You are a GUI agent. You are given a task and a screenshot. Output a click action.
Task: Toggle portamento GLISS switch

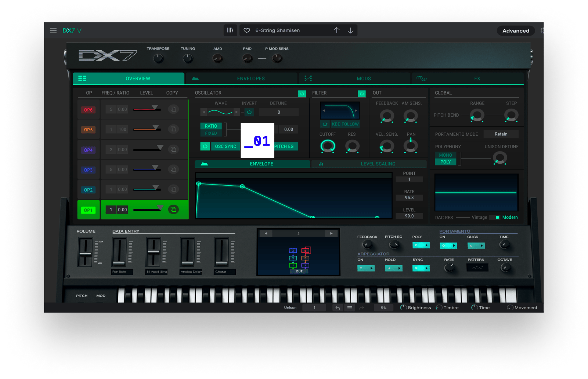pyautogui.click(x=476, y=245)
